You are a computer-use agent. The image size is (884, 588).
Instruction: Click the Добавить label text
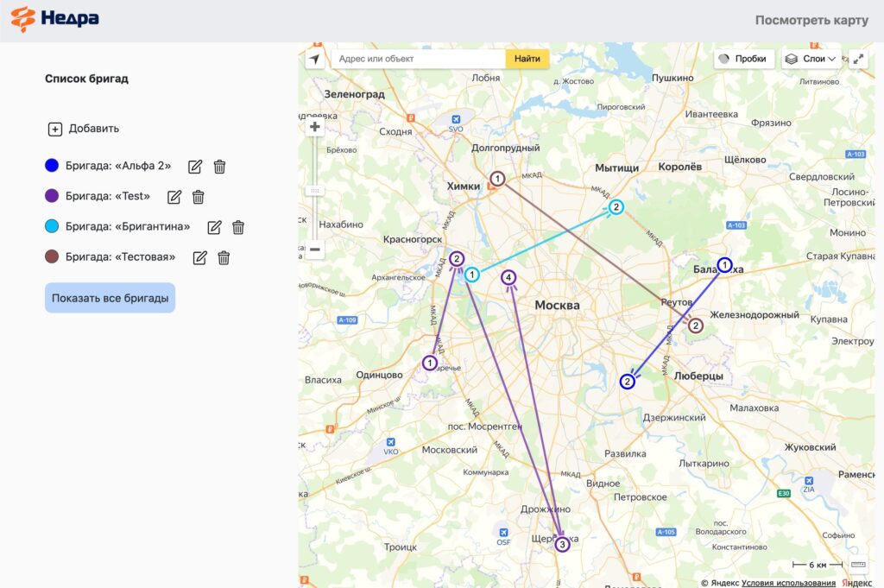pyautogui.click(x=93, y=129)
